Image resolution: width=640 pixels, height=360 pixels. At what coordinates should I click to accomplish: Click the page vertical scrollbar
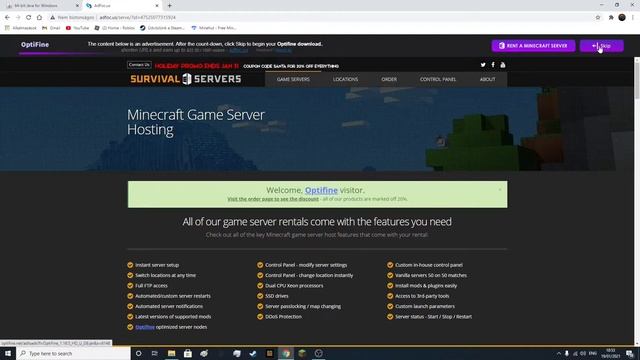click(x=637, y=78)
